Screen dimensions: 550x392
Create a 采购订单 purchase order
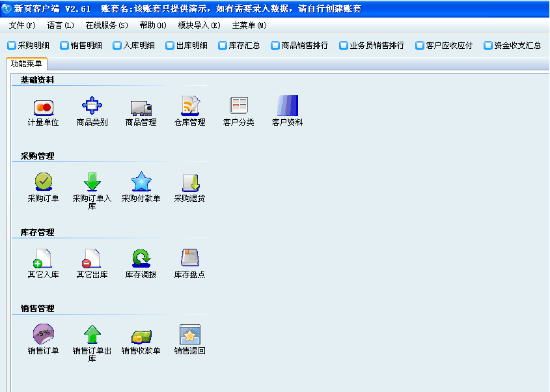42,186
